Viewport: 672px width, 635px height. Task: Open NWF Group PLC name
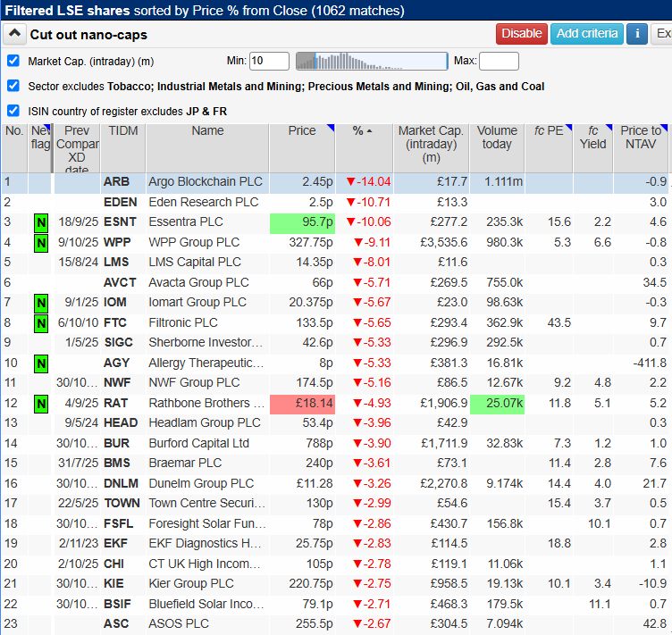(x=194, y=382)
